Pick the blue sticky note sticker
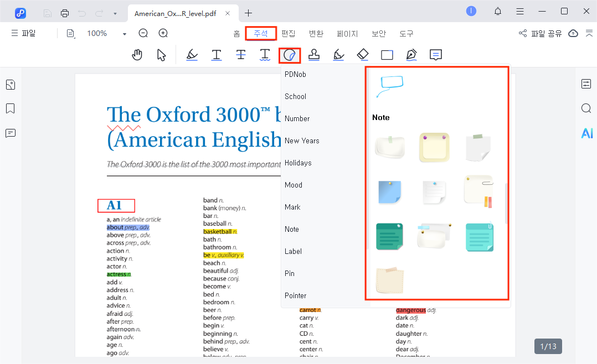597x364 pixels. click(x=390, y=192)
